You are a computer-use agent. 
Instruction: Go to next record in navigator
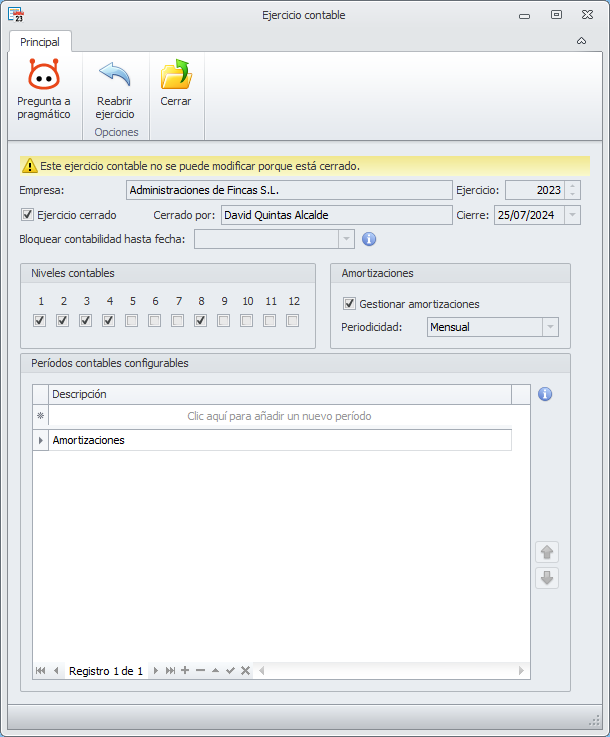click(156, 671)
